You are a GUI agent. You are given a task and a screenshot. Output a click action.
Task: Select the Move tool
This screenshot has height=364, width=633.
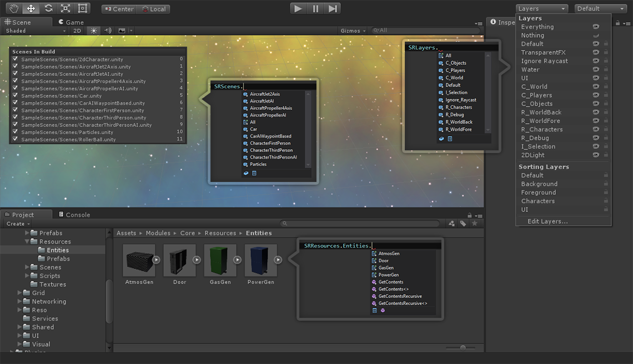coord(31,8)
